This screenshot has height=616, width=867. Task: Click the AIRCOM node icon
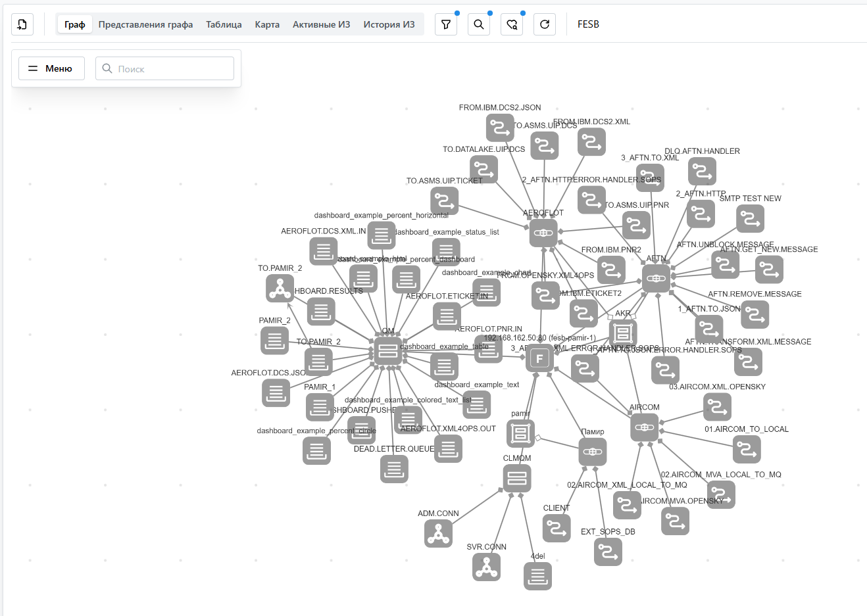(x=644, y=427)
